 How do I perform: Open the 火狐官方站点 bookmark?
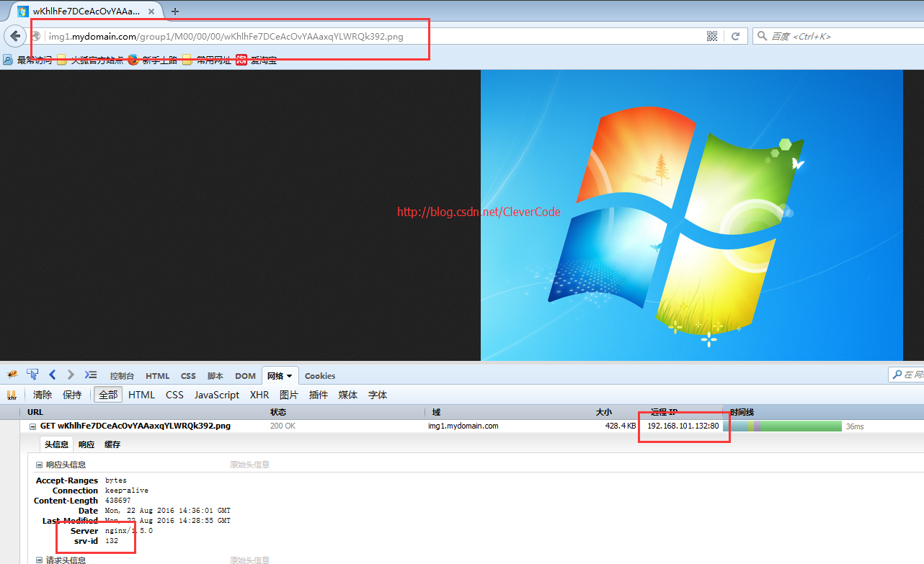pyautogui.click(x=90, y=61)
